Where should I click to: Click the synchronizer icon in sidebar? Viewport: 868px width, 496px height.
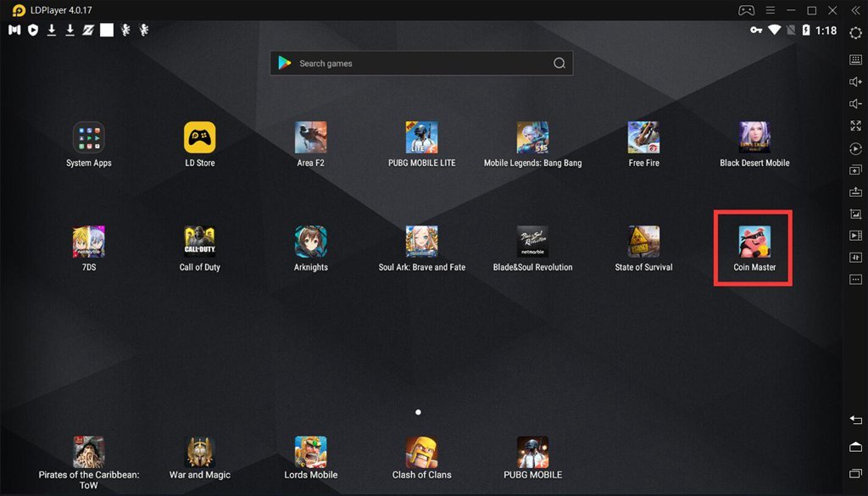(x=855, y=258)
